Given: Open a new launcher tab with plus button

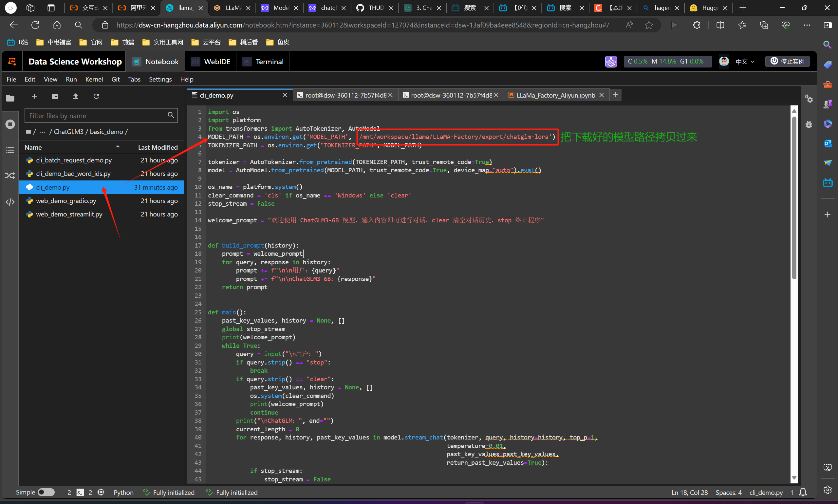Looking at the screenshot, I should (616, 95).
